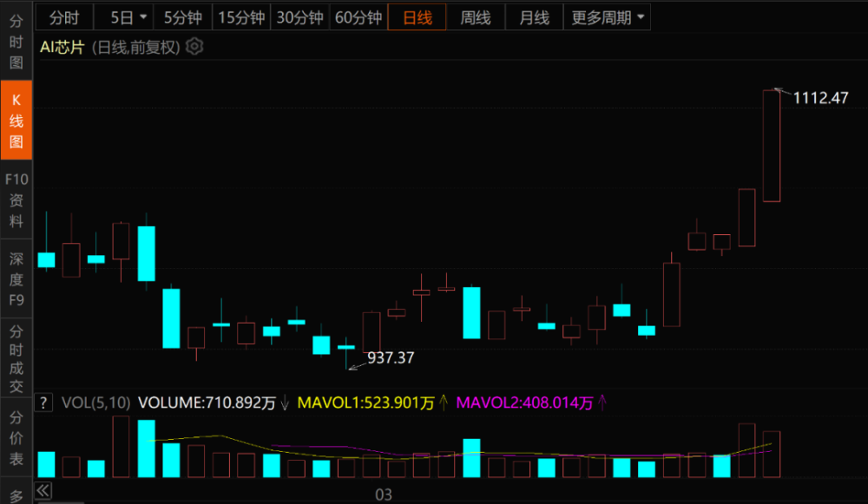Viewport: 868px width, 504px height.
Task: Select the K线图 sidebar button
Action: tap(16, 120)
